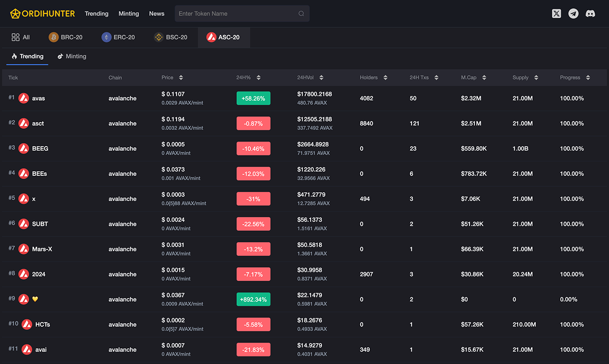Click the asct token Avalanche icon
This screenshot has width=609, height=364.
pyautogui.click(x=23, y=123)
